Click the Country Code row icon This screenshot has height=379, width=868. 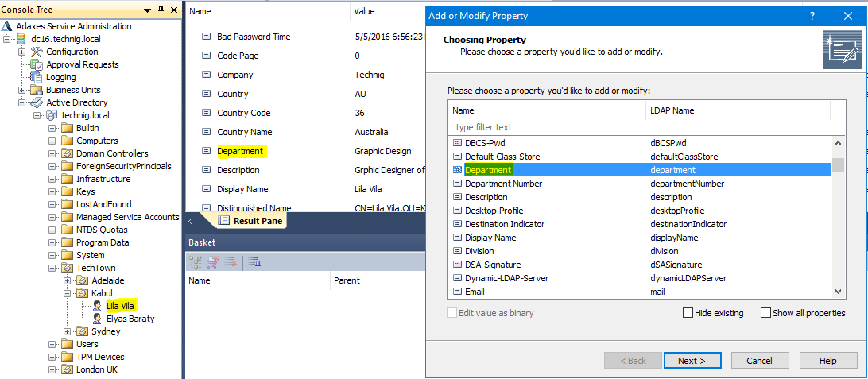pos(206,113)
